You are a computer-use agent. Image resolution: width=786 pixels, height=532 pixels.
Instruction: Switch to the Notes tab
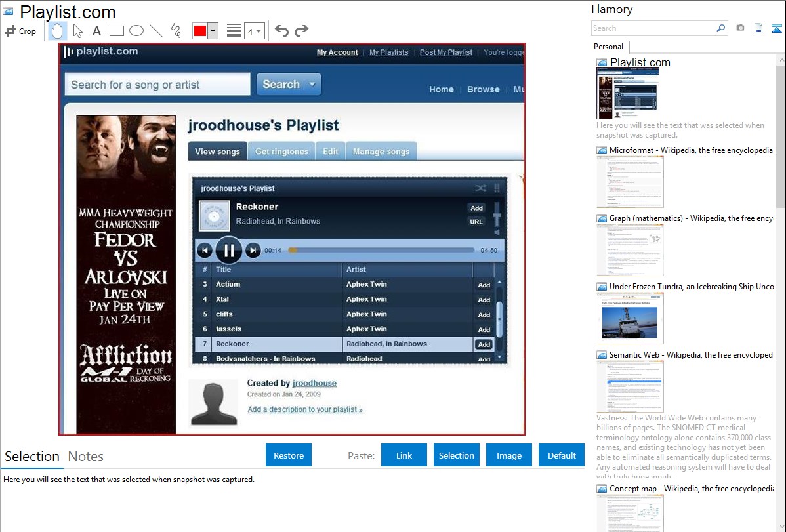(86, 457)
